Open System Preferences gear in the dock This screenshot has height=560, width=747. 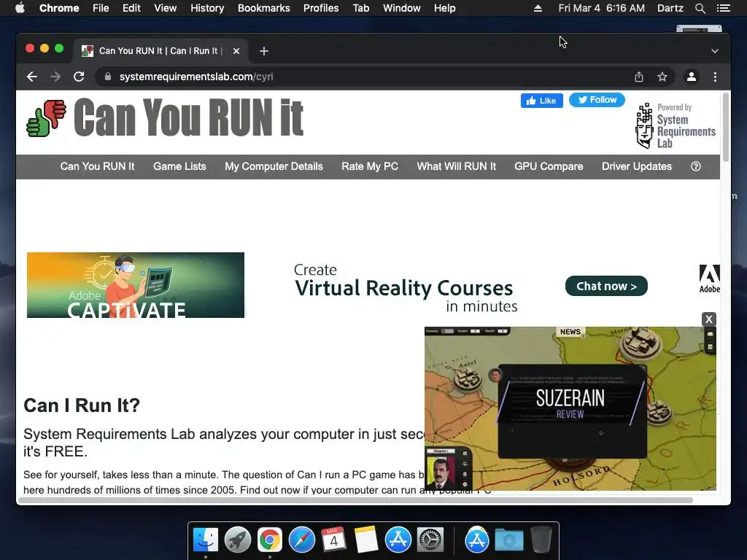[430, 540]
